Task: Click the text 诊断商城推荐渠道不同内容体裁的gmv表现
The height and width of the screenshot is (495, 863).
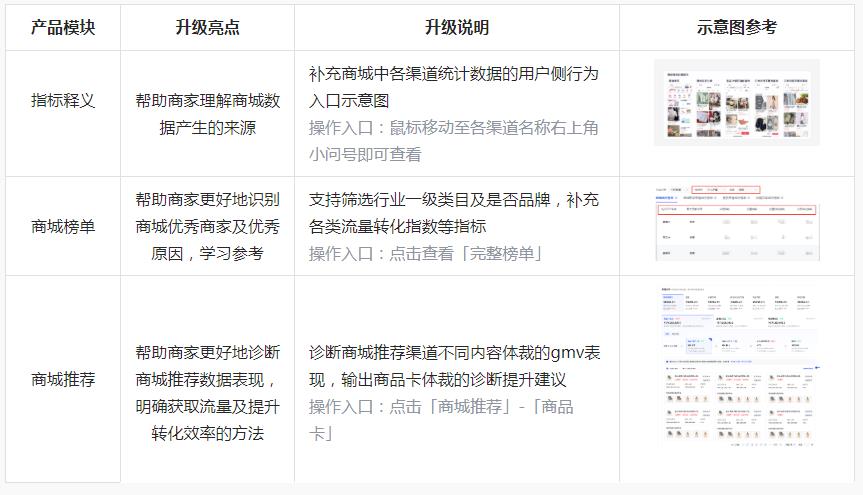Action: pyautogui.click(x=455, y=366)
